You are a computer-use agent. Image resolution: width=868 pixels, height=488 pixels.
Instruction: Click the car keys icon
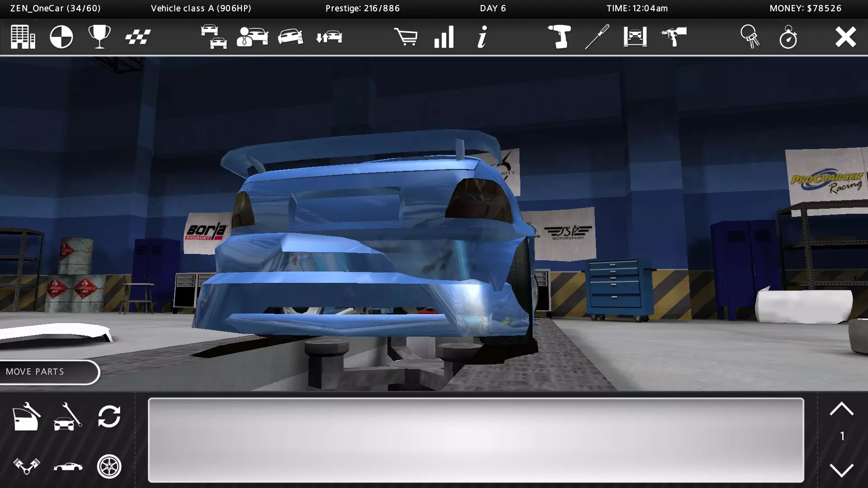(750, 37)
